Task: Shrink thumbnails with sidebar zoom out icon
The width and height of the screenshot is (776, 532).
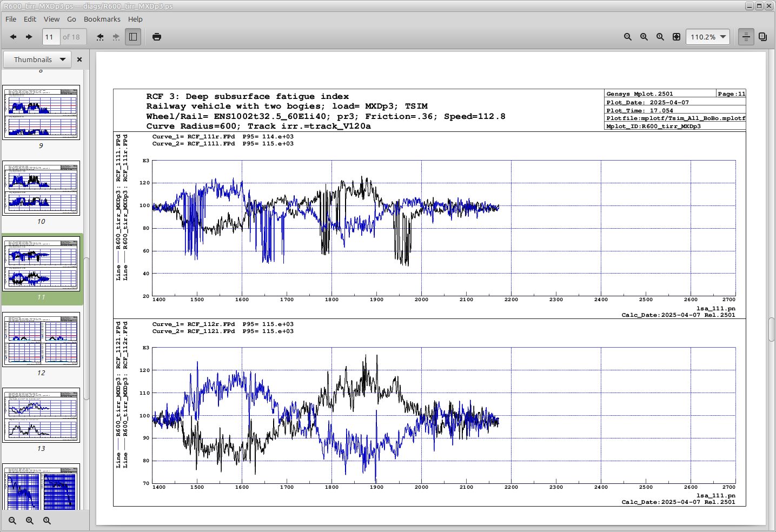Action: click(12, 521)
